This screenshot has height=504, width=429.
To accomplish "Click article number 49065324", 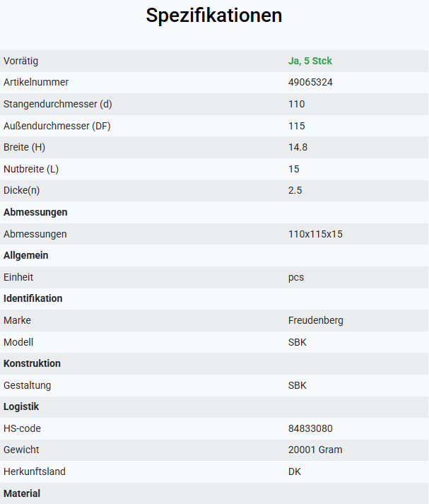I will tap(310, 82).
